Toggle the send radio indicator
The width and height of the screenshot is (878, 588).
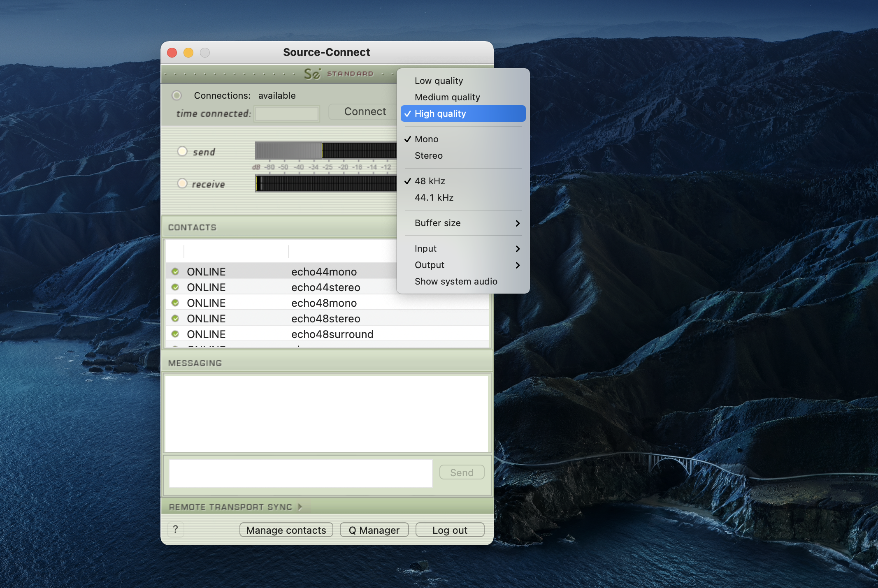click(x=182, y=151)
